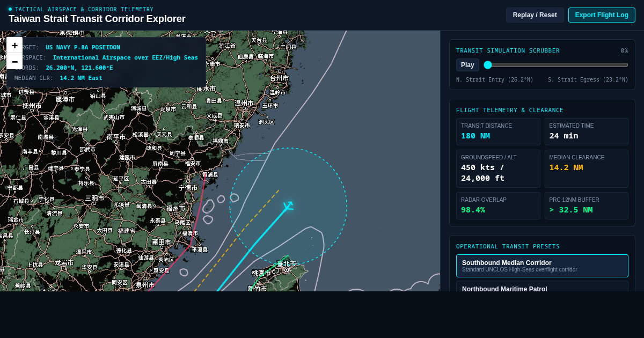Click the Taiwan Strait Transit Corridor Explorer title
The image size is (644, 338).
tap(97, 19)
